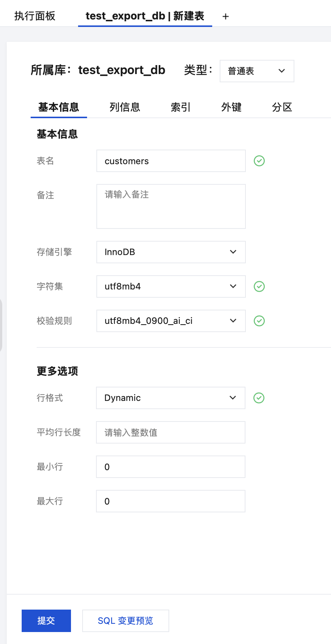Click the green checkmark beside Dynamic row format
This screenshot has width=331, height=644.
259,398
